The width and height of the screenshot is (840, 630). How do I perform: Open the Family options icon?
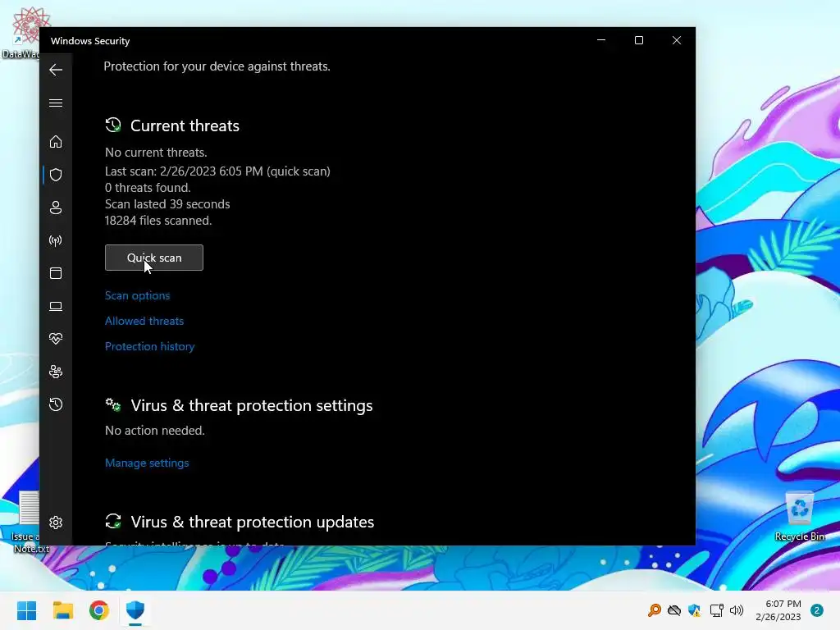click(x=56, y=372)
